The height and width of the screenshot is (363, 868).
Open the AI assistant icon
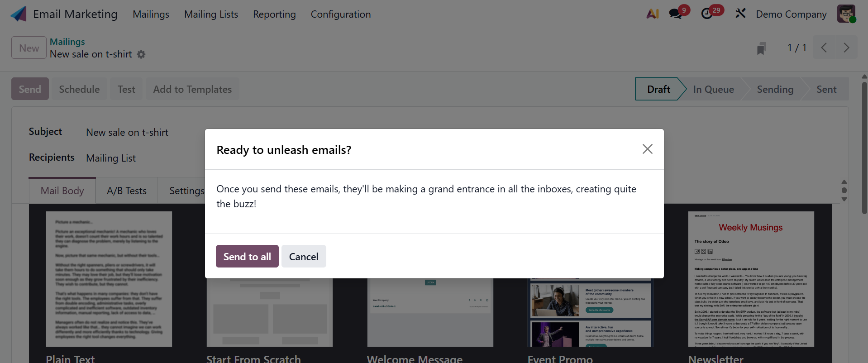click(652, 14)
